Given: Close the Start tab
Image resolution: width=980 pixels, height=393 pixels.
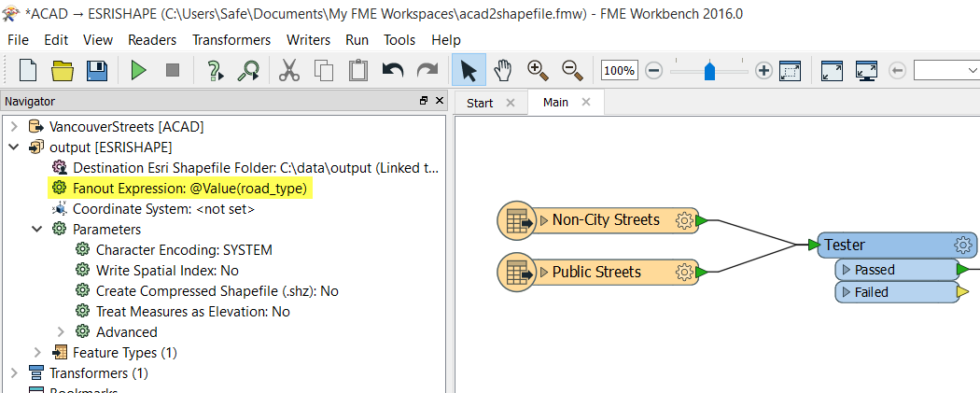Looking at the screenshot, I should pyautogui.click(x=510, y=103).
